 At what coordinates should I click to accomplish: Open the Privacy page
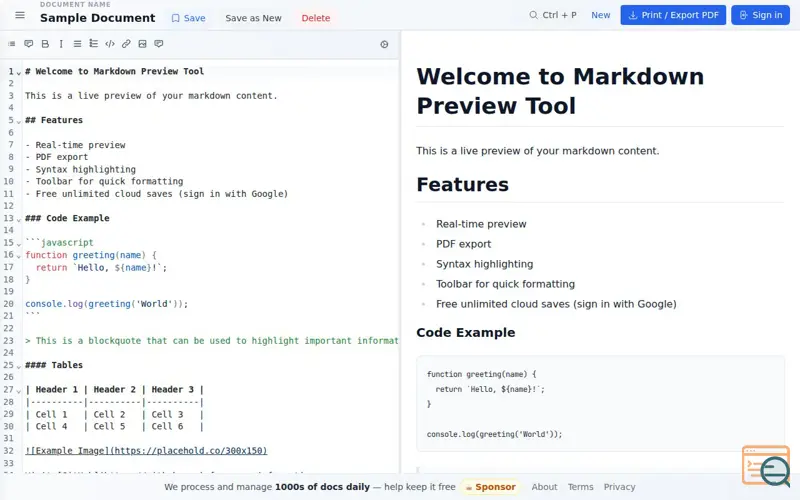(619, 487)
